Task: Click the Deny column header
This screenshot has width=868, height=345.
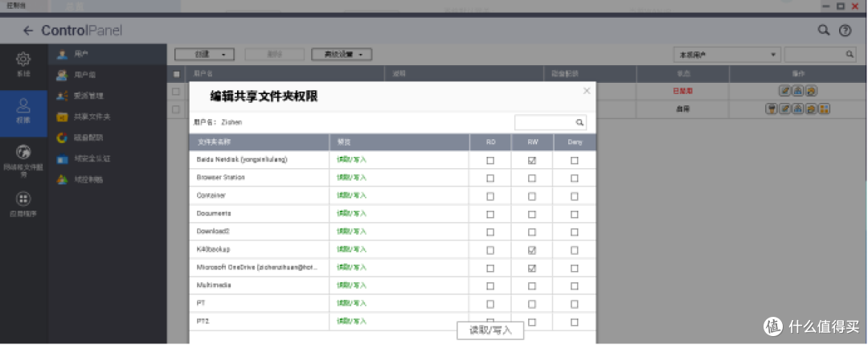Action: pyautogui.click(x=575, y=142)
